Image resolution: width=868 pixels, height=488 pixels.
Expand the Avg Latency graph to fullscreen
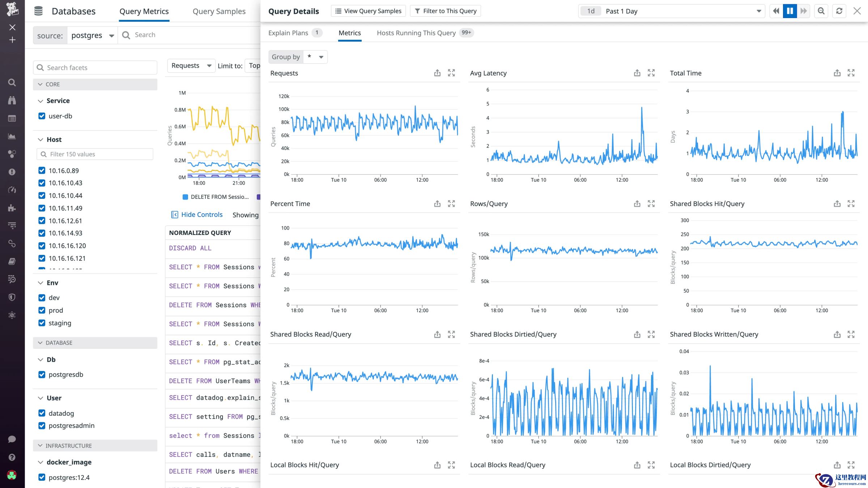651,73
